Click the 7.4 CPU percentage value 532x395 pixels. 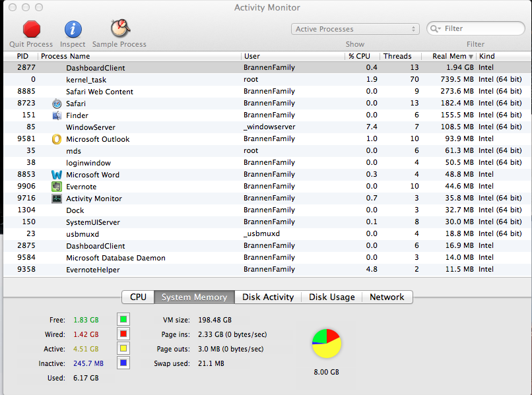(372, 127)
